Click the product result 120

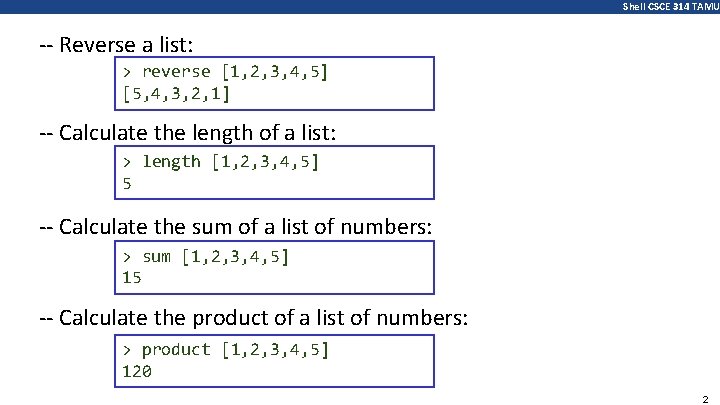pyautogui.click(x=137, y=372)
